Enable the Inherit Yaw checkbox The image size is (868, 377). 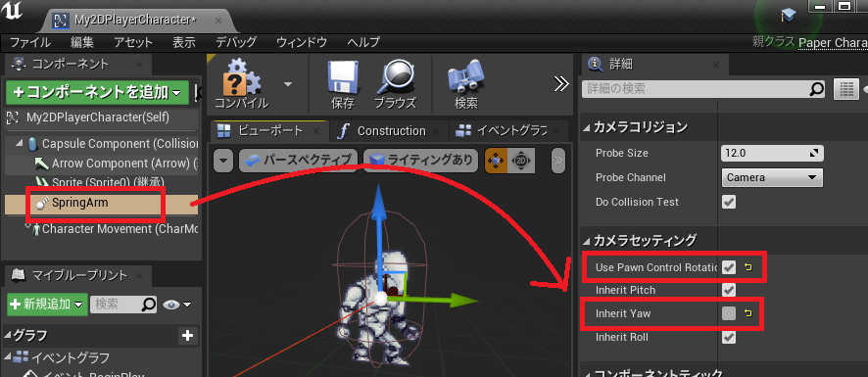click(729, 313)
